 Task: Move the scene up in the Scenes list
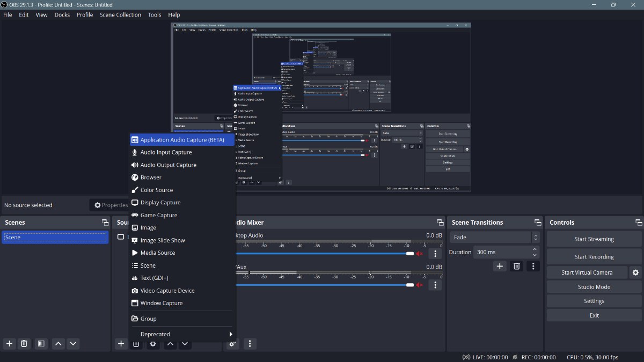click(x=58, y=344)
